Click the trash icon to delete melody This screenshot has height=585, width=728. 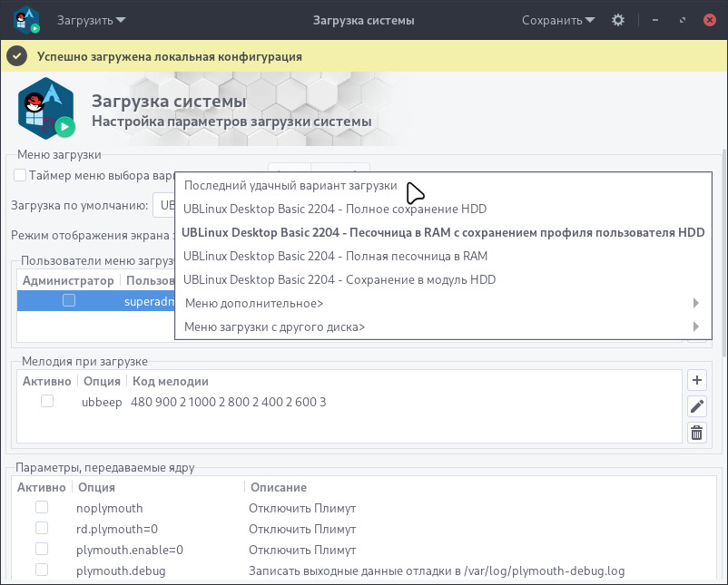[696, 433]
